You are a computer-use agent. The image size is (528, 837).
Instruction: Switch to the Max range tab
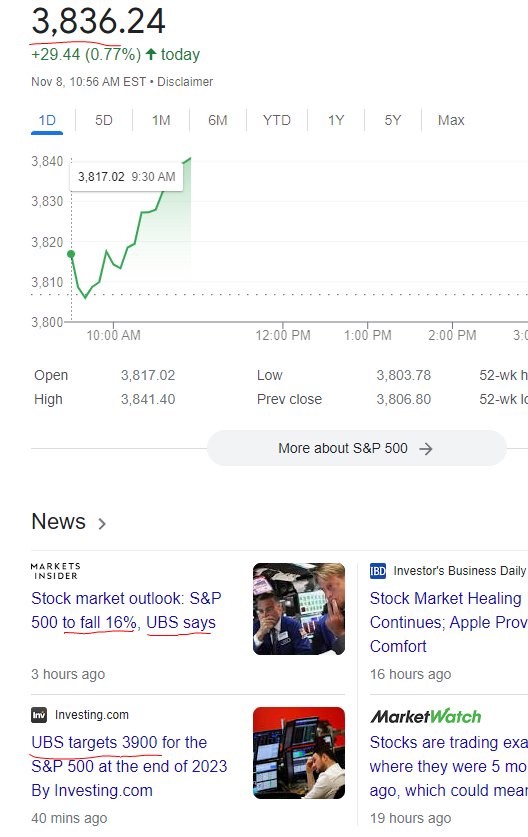coord(451,120)
